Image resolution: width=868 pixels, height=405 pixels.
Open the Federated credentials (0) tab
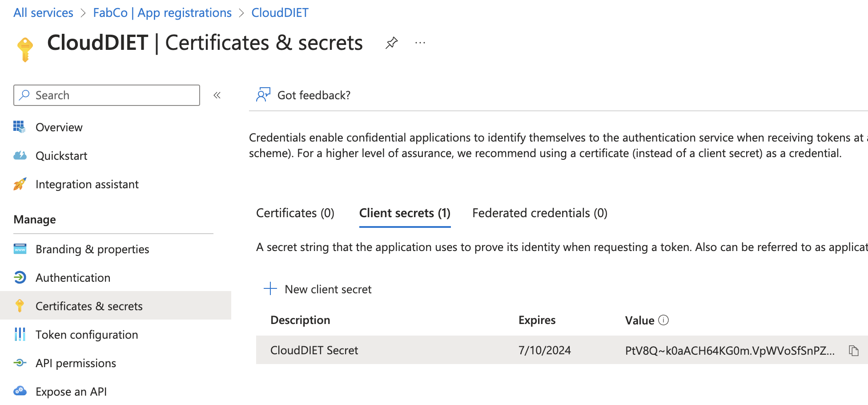539,213
